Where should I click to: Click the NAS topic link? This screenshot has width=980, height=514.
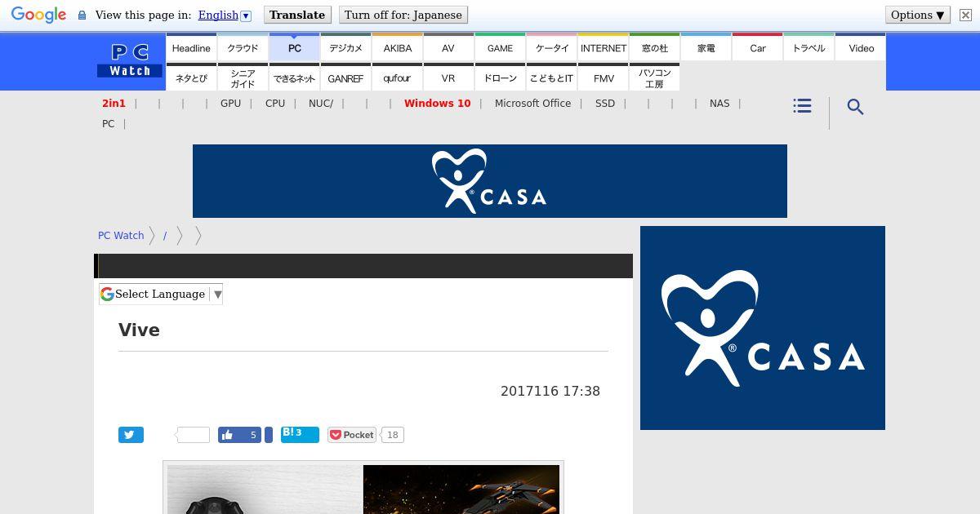tap(719, 104)
